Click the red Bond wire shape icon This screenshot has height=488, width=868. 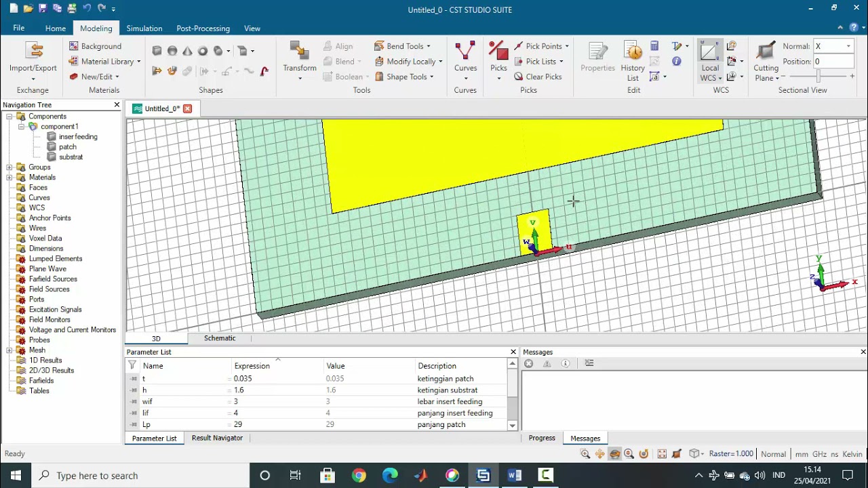coord(264,71)
